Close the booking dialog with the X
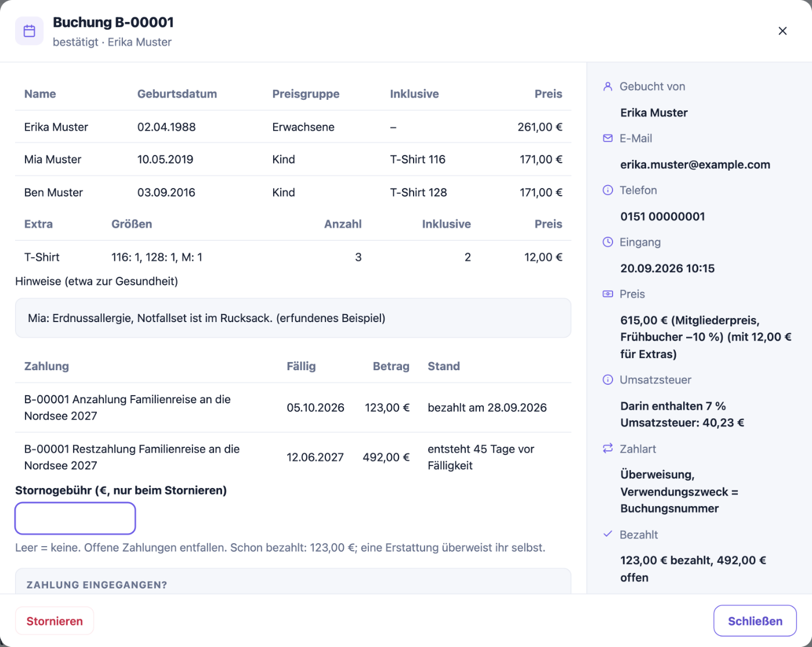This screenshot has width=812, height=647. tap(782, 31)
